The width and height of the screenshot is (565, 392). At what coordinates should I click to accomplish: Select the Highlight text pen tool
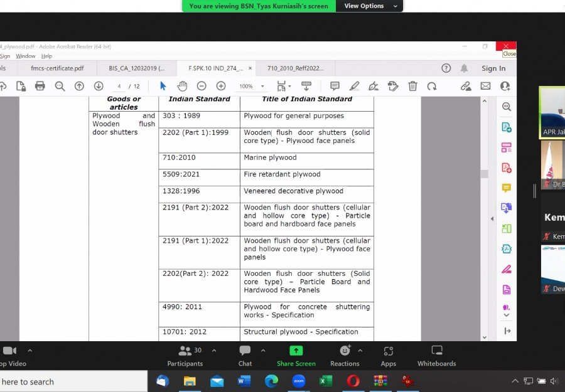click(354, 86)
